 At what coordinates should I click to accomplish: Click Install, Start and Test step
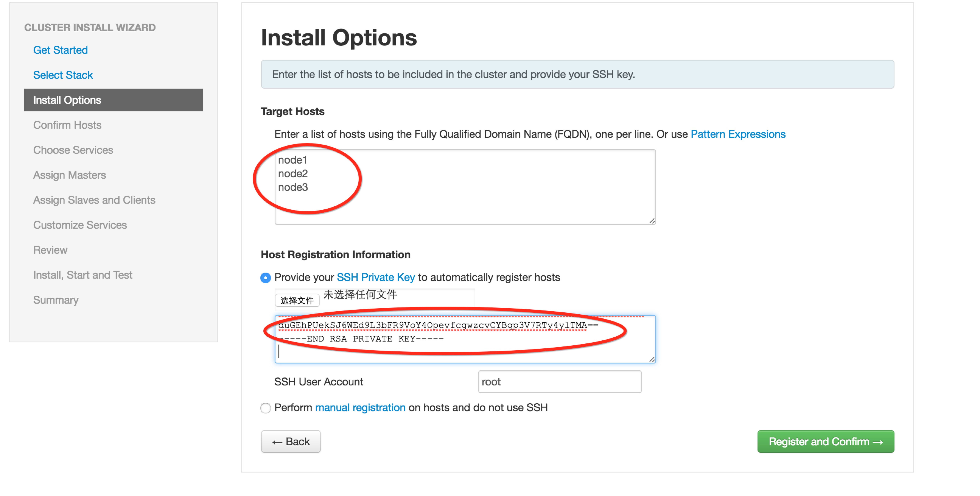point(82,275)
